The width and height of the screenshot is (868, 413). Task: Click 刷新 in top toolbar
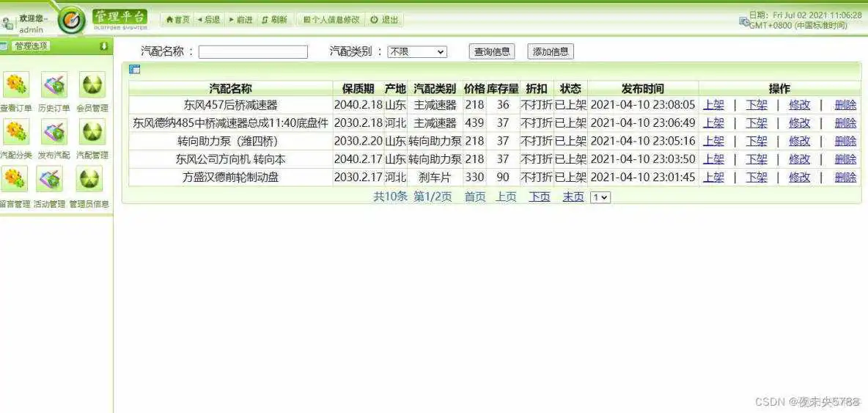coord(274,19)
